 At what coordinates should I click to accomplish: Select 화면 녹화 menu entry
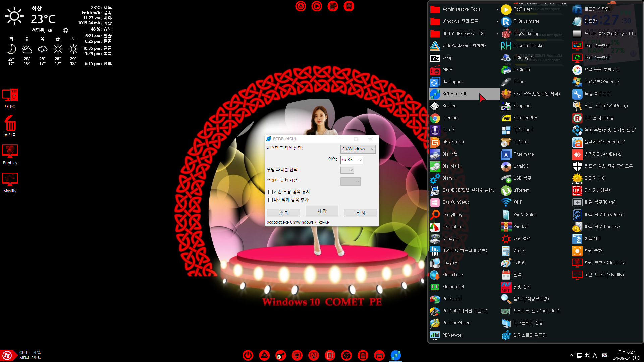coord(606,251)
